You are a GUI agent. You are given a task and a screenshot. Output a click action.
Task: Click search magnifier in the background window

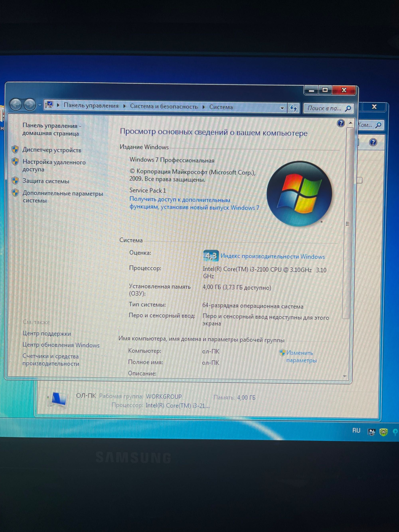(378, 125)
